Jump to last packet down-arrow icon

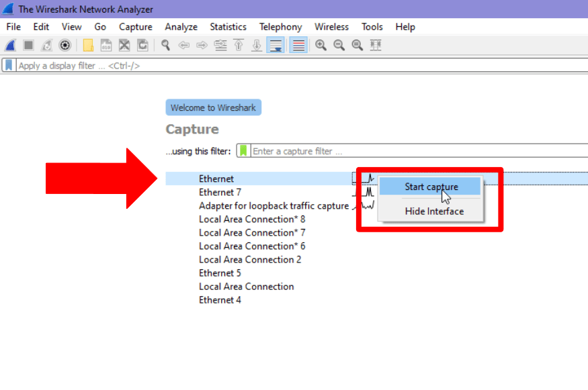pyautogui.click(x=257, y=46)
